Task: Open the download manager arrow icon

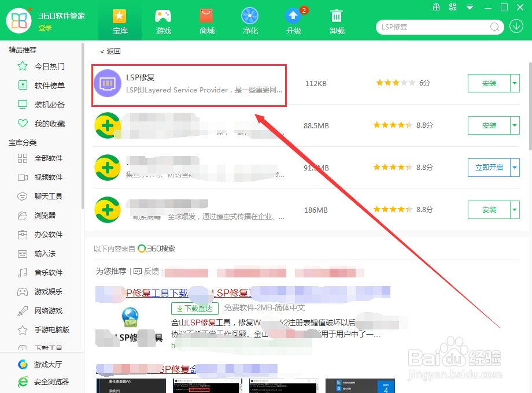Action: tap(516, 27)
